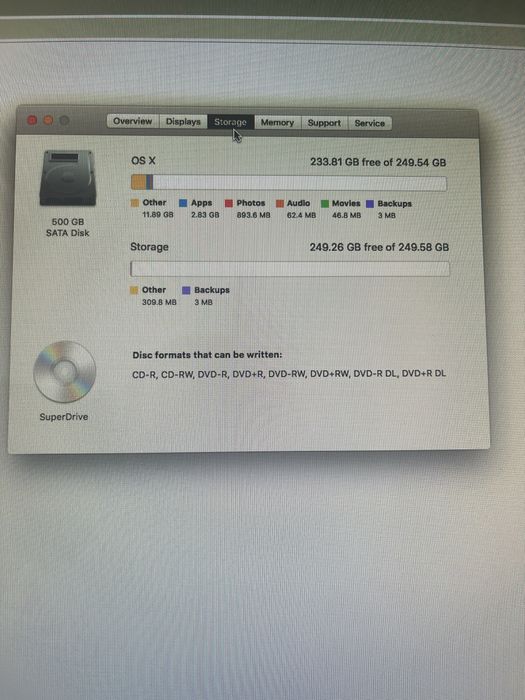
Task: Click the Photos red swatch
Action: tap(229, 204)
